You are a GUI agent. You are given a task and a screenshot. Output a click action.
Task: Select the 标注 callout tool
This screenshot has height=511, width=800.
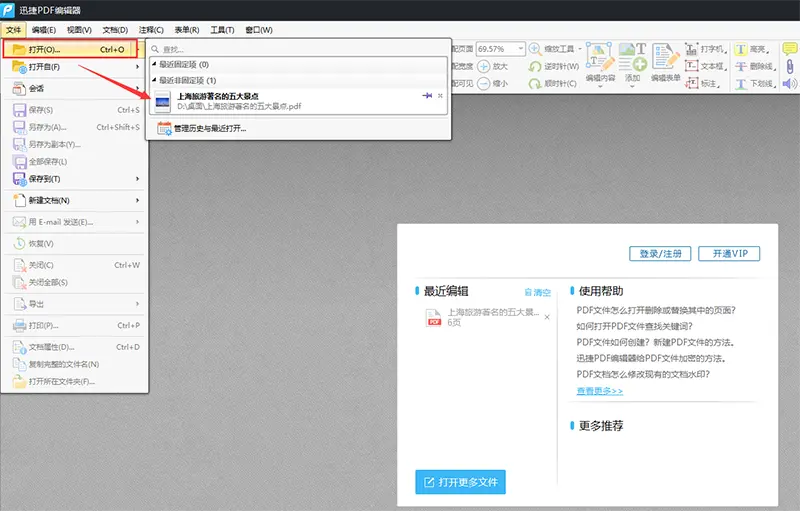coord(703,83)
